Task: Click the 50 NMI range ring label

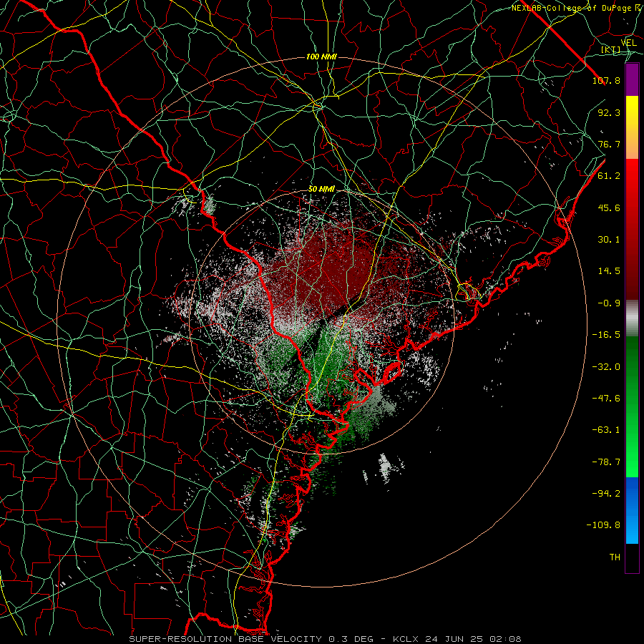Action: 321,189
